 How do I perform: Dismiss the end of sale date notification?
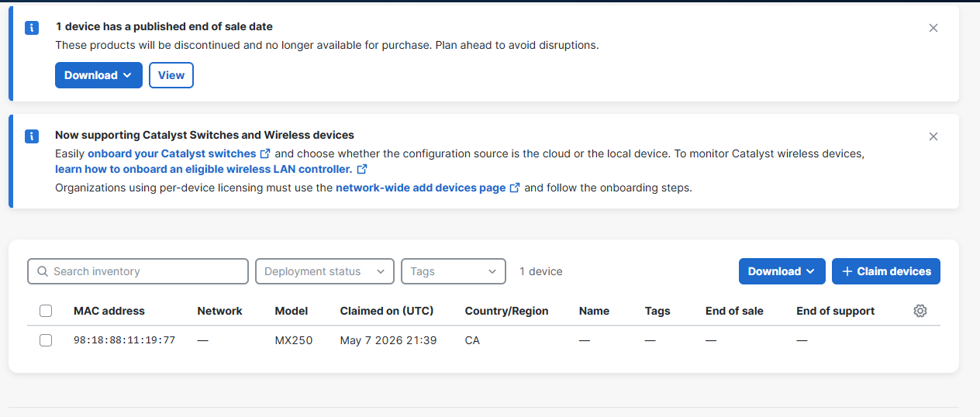(933, 28)
